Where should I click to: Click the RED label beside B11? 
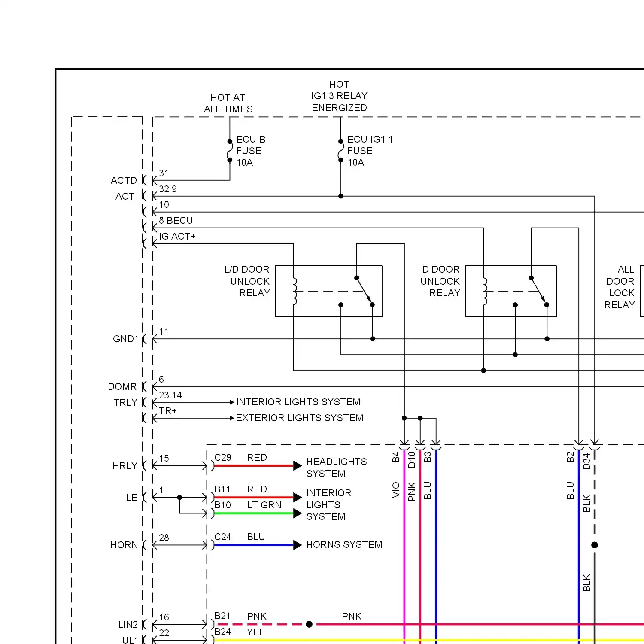tap(257, 489)
